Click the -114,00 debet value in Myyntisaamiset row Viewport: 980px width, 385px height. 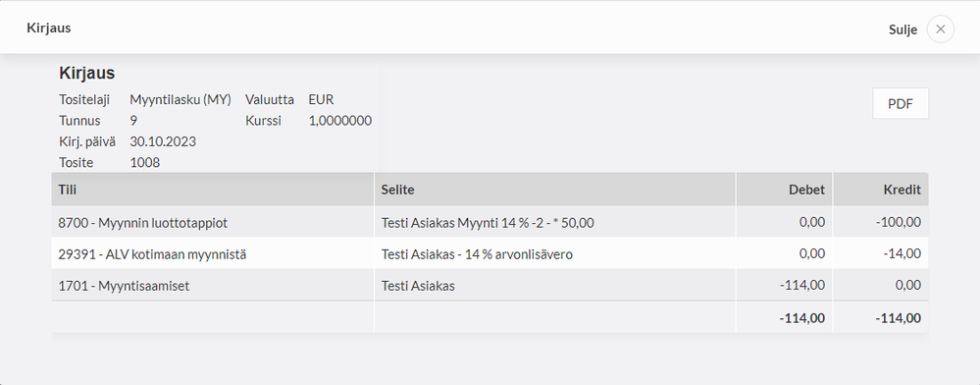click(802, 286)
